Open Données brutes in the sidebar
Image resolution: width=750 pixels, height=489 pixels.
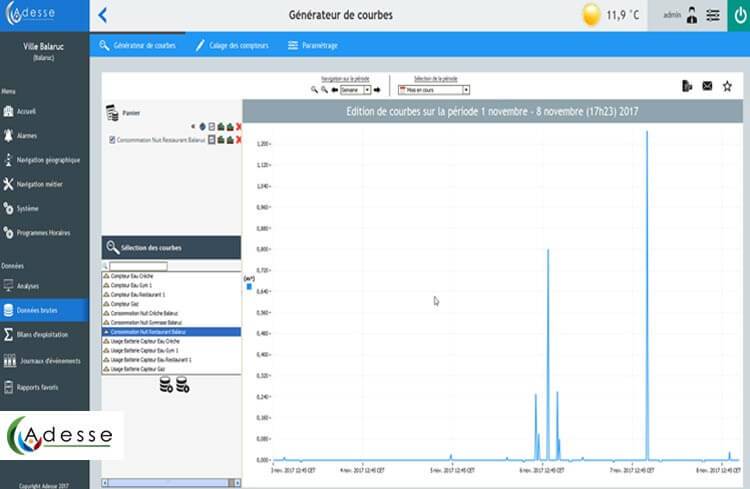pyautogui.click(x=44, y=311)
